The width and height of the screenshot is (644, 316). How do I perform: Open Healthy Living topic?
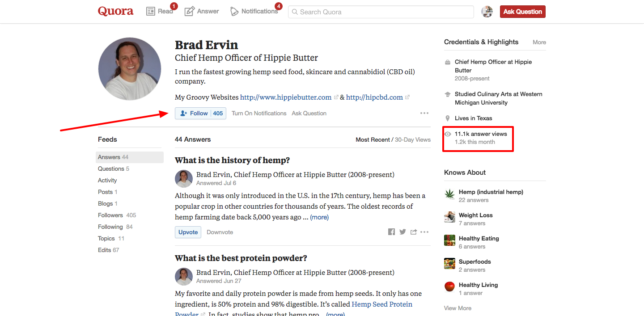[478, 285]
